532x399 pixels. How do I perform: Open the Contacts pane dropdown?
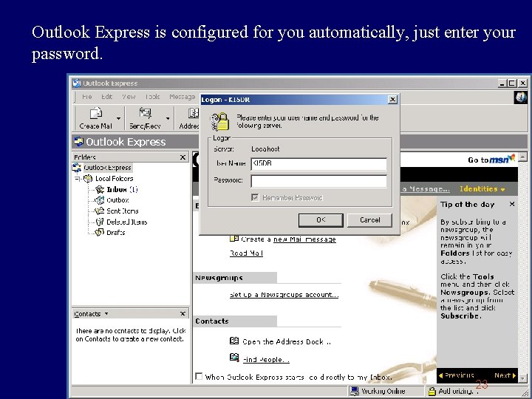(x=106, y=314)
